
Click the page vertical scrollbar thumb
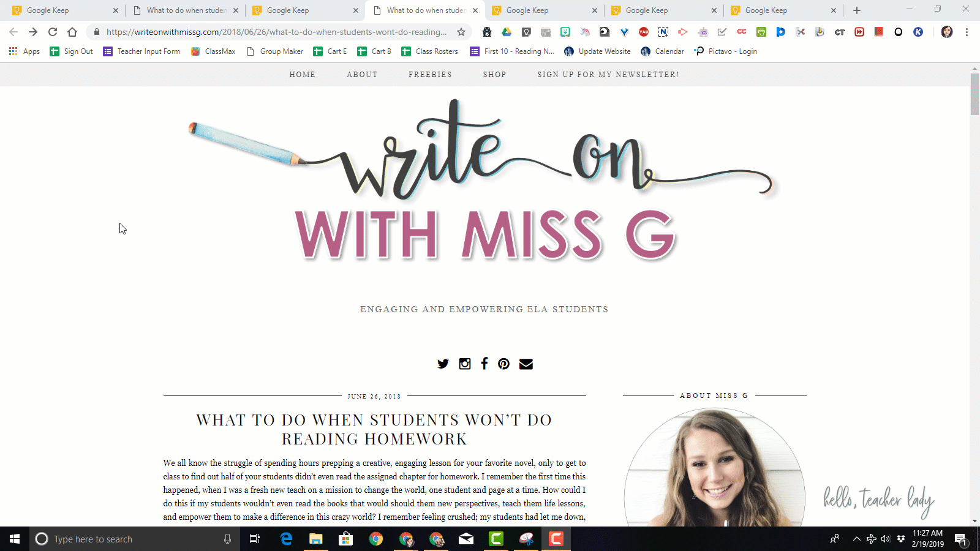point(974,94)
